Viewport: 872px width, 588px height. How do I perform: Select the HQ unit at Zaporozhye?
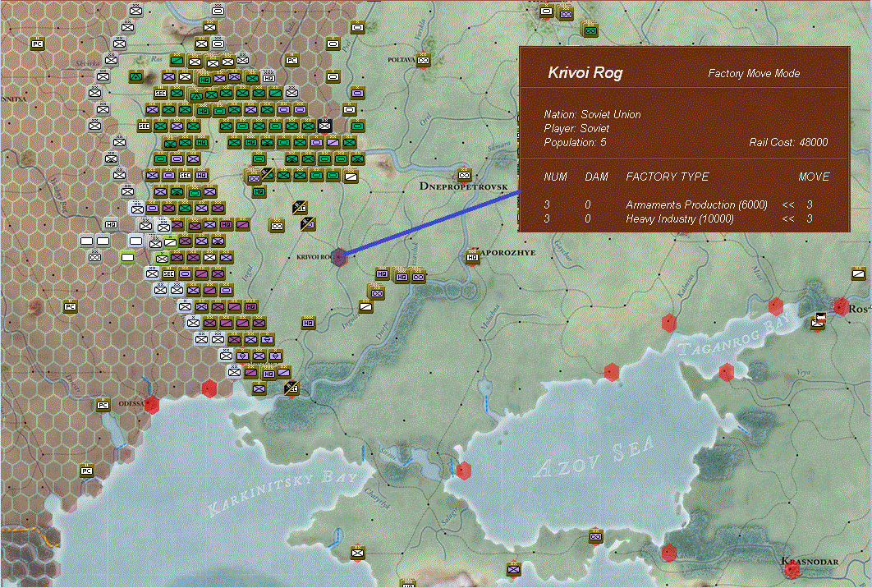coord(472,257)
